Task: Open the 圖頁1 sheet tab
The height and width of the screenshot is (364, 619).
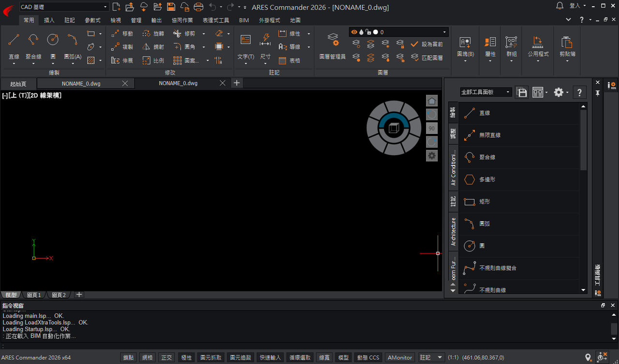Action: tap(34, 295)
